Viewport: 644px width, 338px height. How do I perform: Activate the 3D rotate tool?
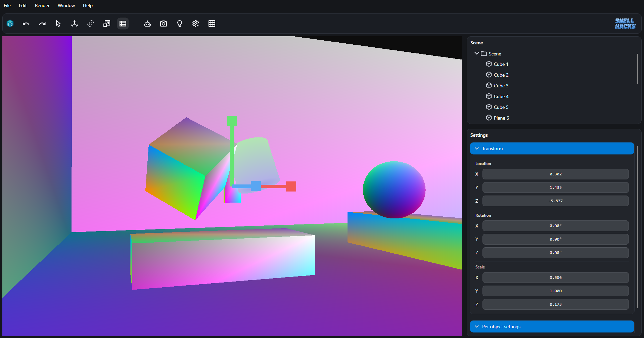90,24
